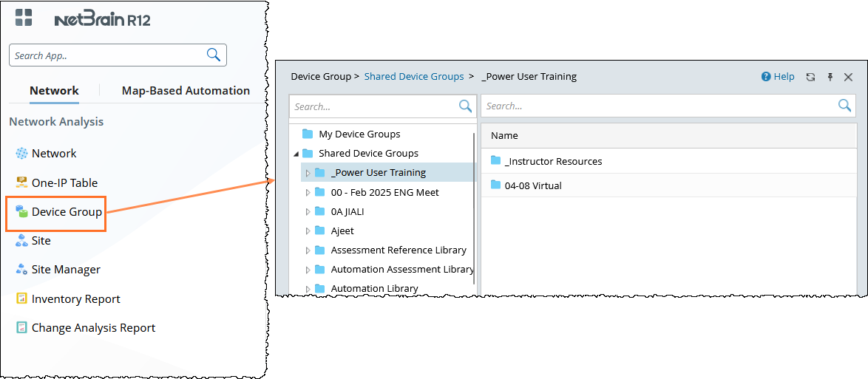Open the _Instructor Resources folder row

668,162
